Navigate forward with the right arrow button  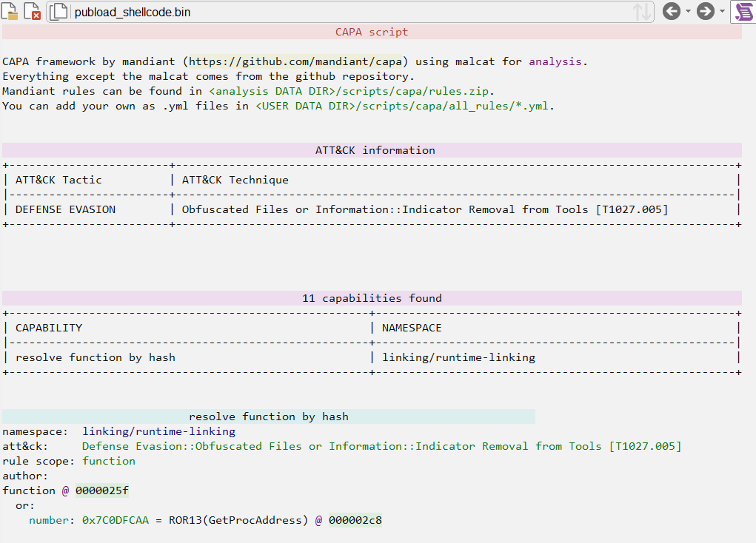pyautogui.click(x=705, y=11)
